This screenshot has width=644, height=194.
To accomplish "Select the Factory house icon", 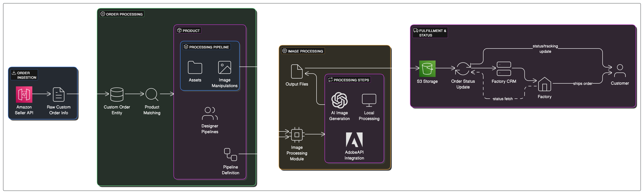I will pos(545,84).
